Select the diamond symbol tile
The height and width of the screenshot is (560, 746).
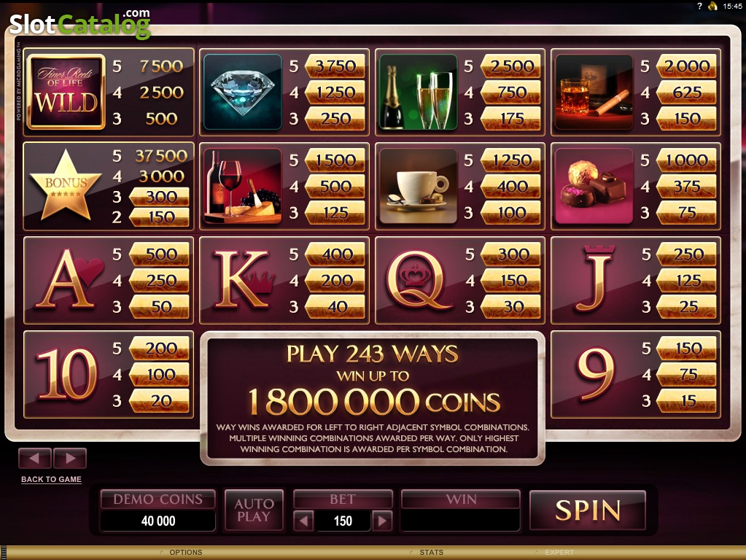coord(243,92)
